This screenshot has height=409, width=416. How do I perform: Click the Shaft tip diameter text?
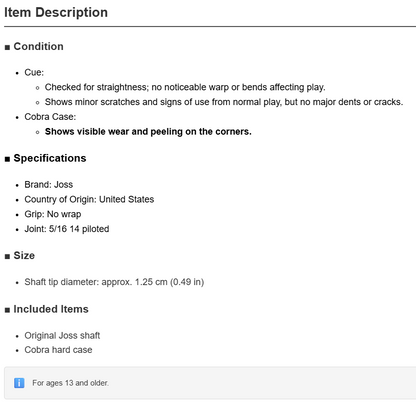point(114,282)
